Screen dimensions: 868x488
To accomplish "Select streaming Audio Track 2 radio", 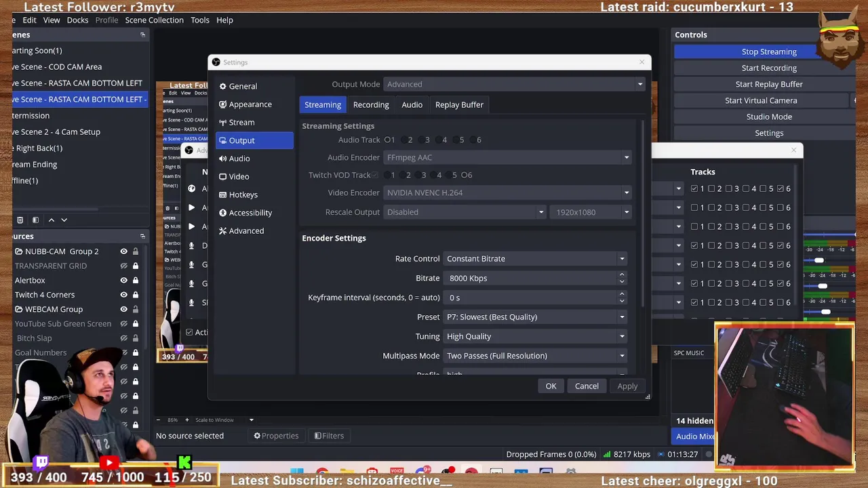I will pos(406,140).
